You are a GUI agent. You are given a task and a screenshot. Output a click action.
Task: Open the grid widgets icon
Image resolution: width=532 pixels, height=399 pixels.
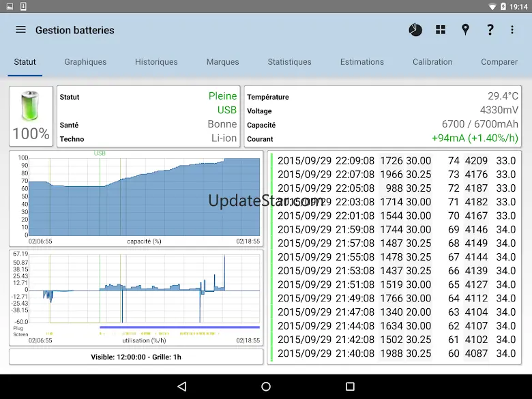tap(441, 30)
